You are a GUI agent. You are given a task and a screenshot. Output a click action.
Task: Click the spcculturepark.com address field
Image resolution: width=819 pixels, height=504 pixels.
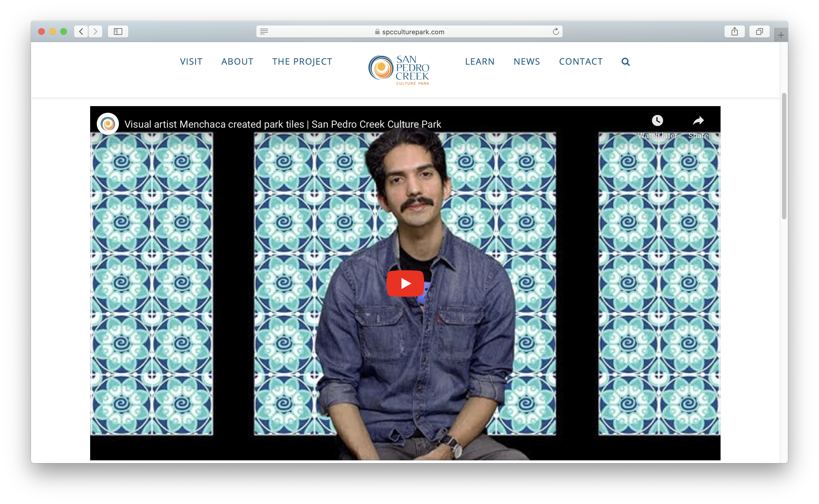coord(413,32)
